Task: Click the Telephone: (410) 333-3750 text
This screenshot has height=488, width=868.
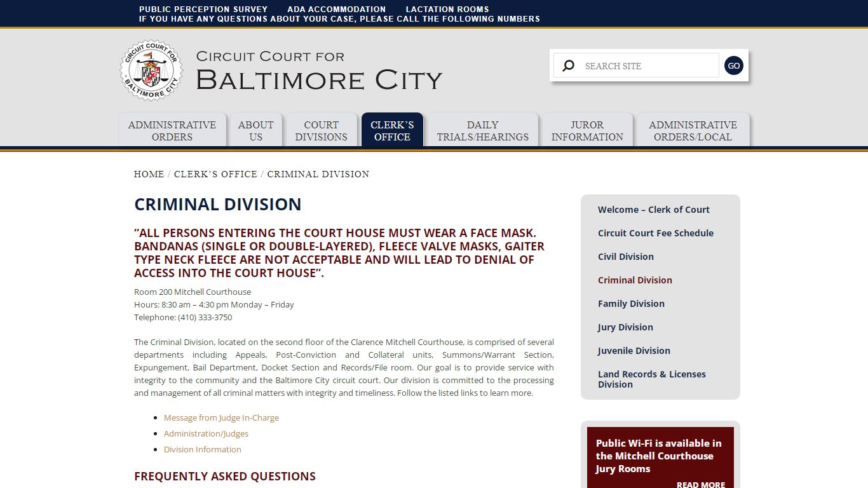Action: (x=183, y=317)
